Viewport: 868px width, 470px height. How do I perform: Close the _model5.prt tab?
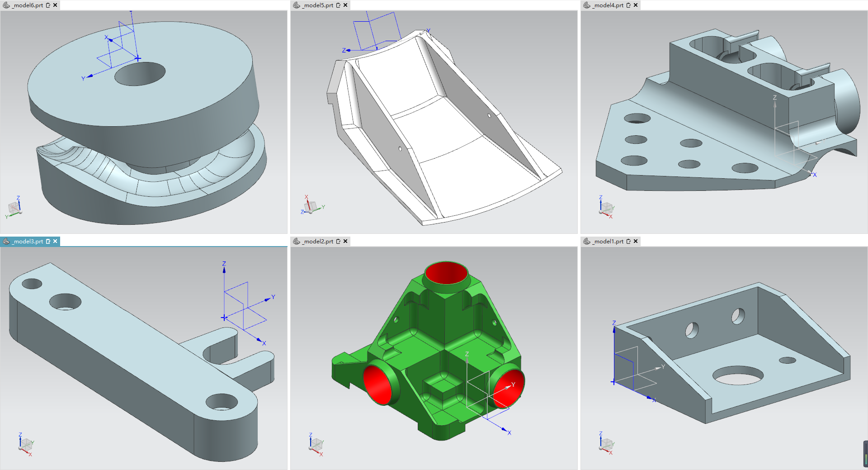coord(345,5)
